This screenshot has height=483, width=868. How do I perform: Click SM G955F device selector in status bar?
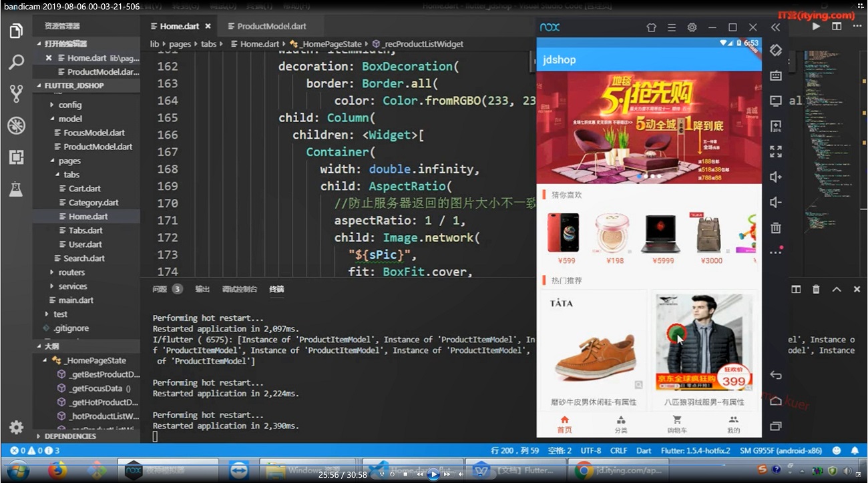(x=781, y=451)
